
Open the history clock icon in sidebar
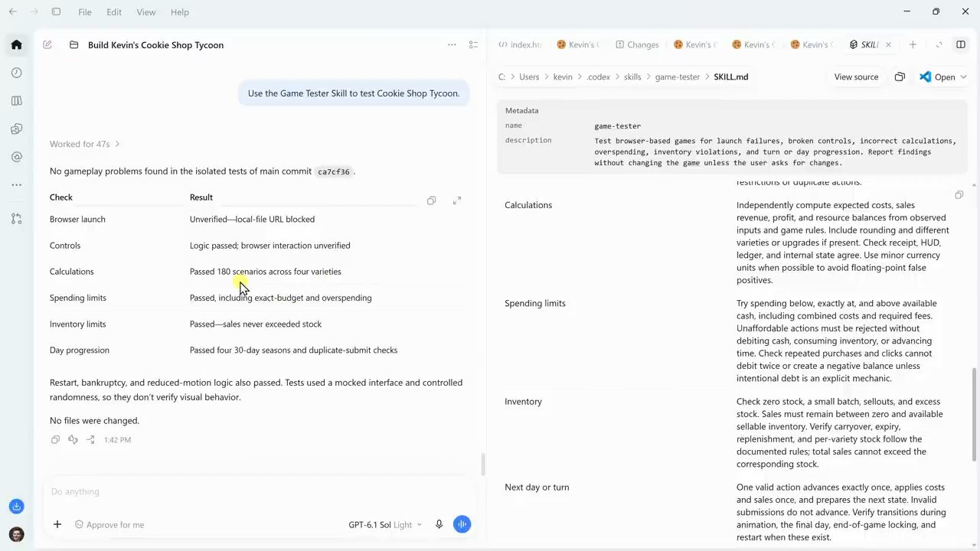pos(16,73)
